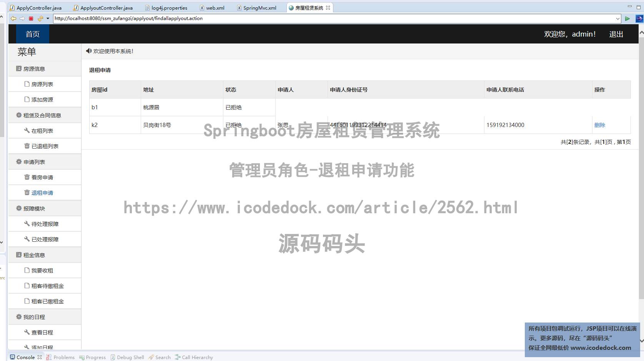Expand the 房源信息 menu section
The image size is (644, 361).
pyautogui.click(x=34, y=69)
